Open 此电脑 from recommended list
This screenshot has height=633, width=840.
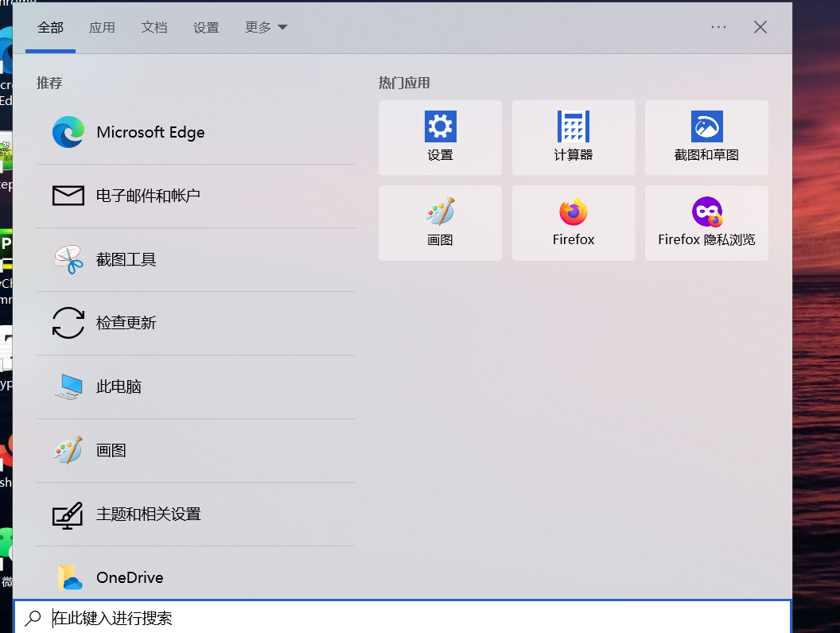pos(119,386)
